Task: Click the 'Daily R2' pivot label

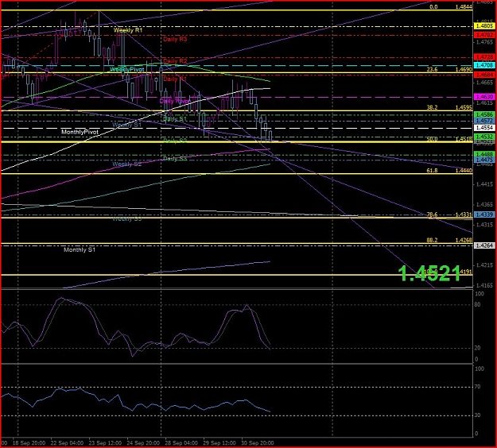Action: (x=175, y=61)
